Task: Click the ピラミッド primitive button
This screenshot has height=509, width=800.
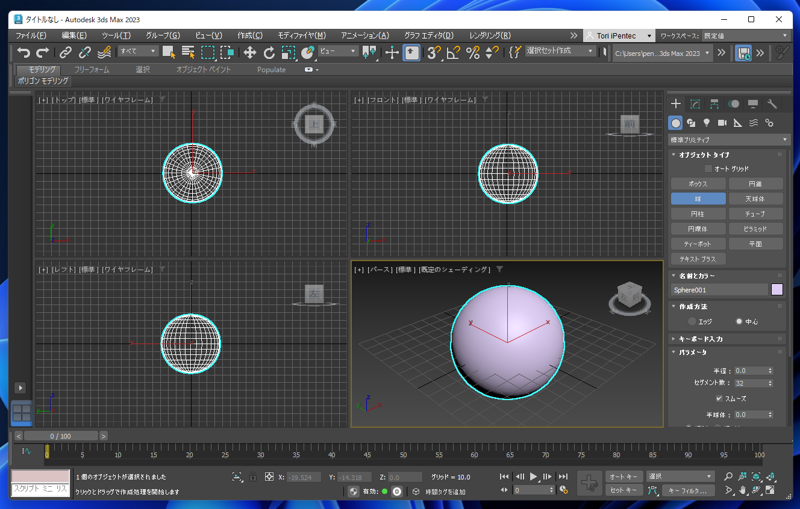Action: 756,229
